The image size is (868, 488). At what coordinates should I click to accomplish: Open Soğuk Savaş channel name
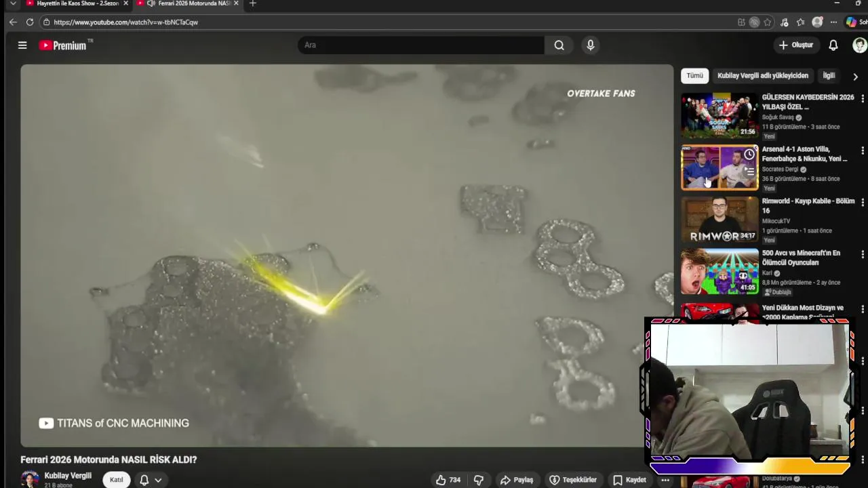point(778,117)
